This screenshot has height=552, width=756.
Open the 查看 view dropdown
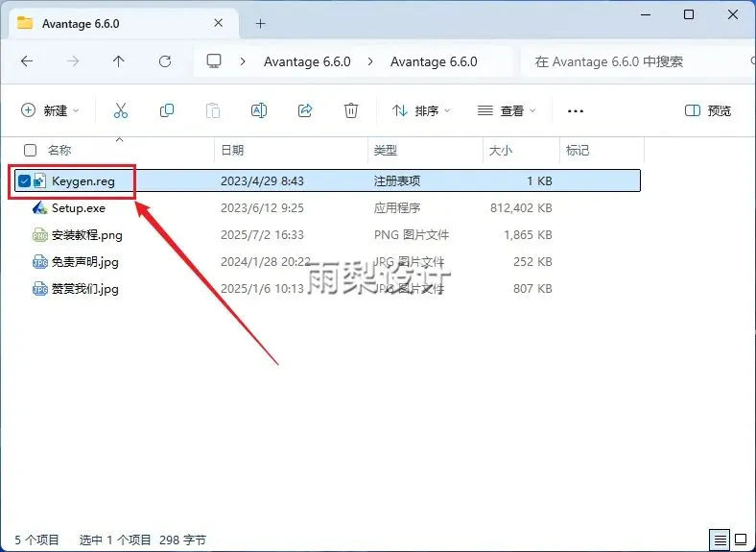(507, 110)
